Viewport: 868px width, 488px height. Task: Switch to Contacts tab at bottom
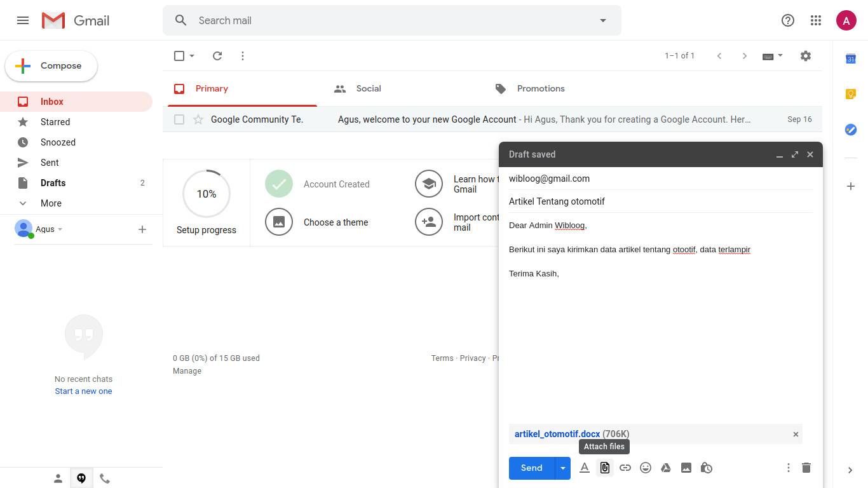[x=58, y=478]
